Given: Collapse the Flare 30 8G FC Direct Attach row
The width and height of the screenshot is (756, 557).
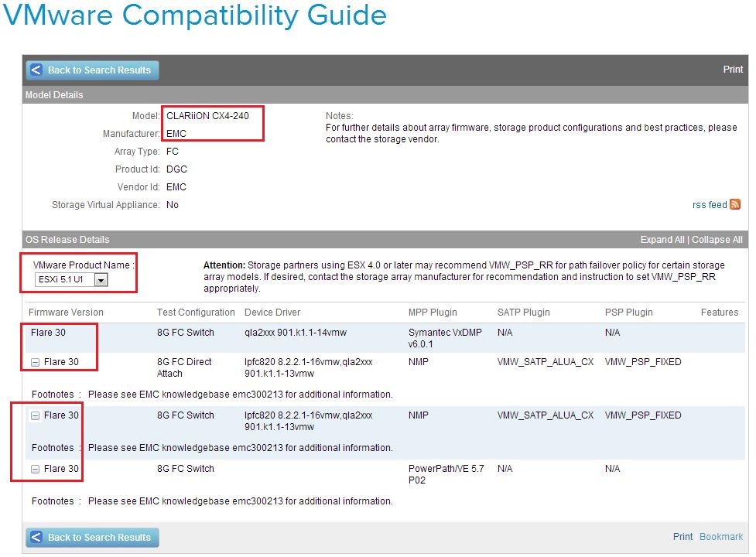Looking at the screenshot, I should tap(35, 362).
